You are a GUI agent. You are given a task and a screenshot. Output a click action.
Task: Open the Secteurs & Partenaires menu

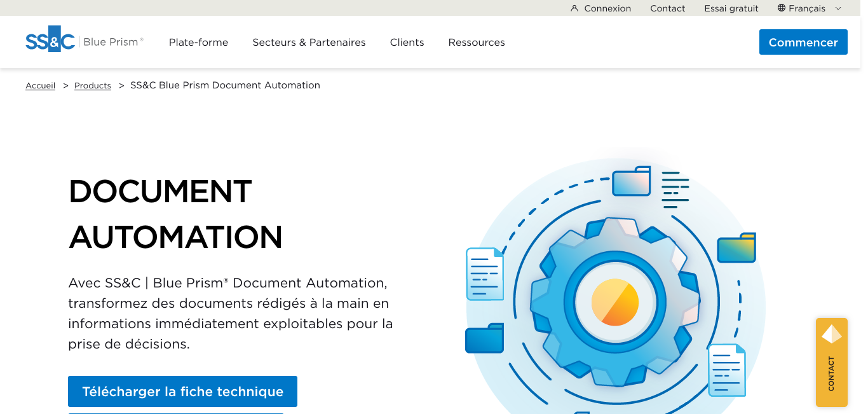click(309, 42)
